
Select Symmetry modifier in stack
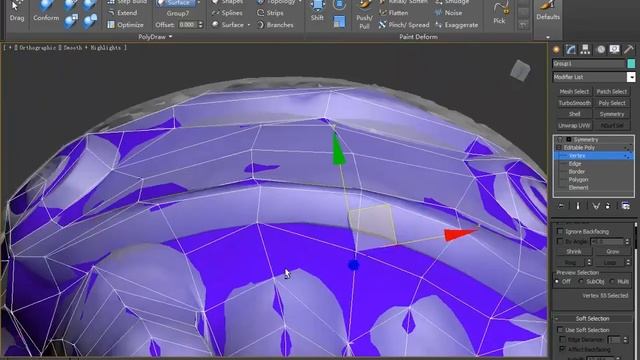pos(585,140)
